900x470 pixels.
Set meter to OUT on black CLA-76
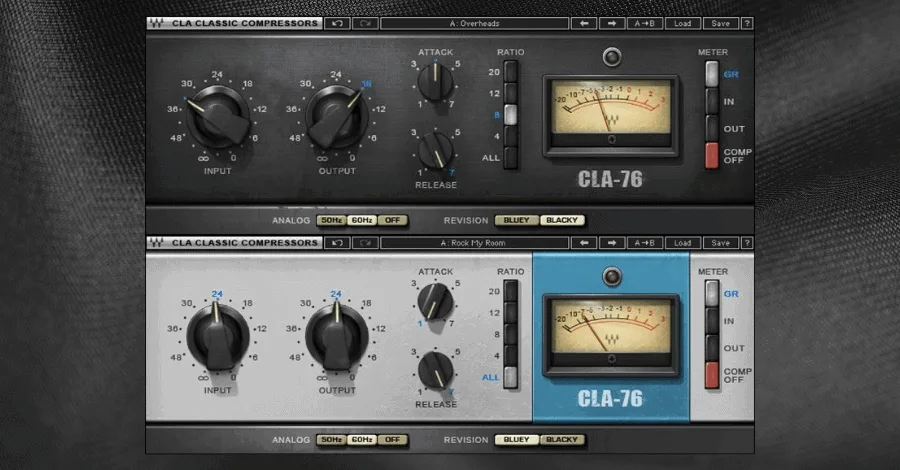click(x=712, y=129)
